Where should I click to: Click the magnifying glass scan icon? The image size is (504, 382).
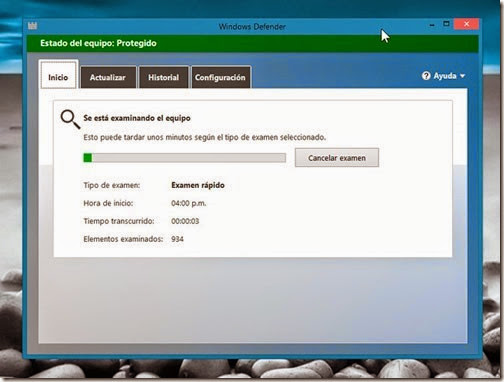click(x=70, y=119)
